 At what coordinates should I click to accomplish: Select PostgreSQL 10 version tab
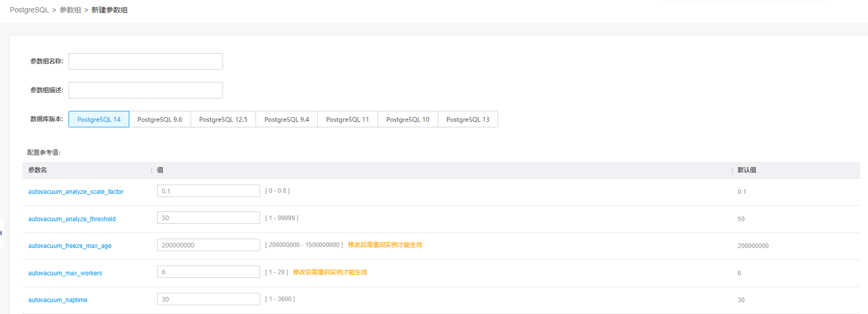pyautogui.click(x=408, y=119)
